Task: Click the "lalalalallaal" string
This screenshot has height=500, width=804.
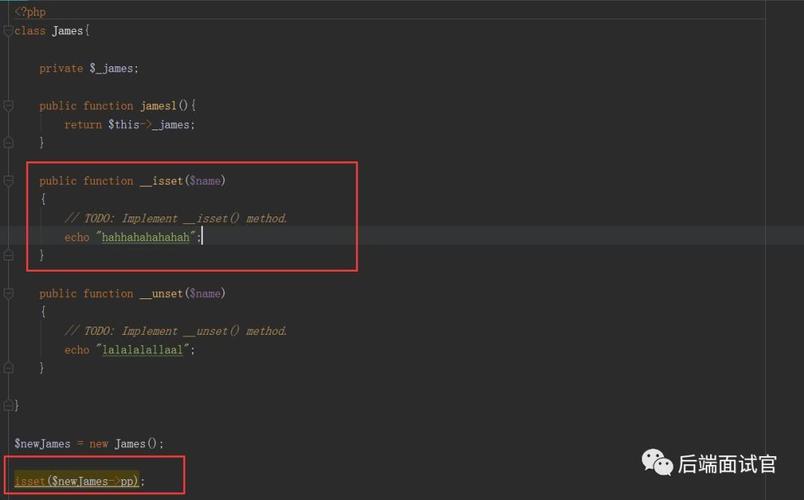Action: [143, 350]
